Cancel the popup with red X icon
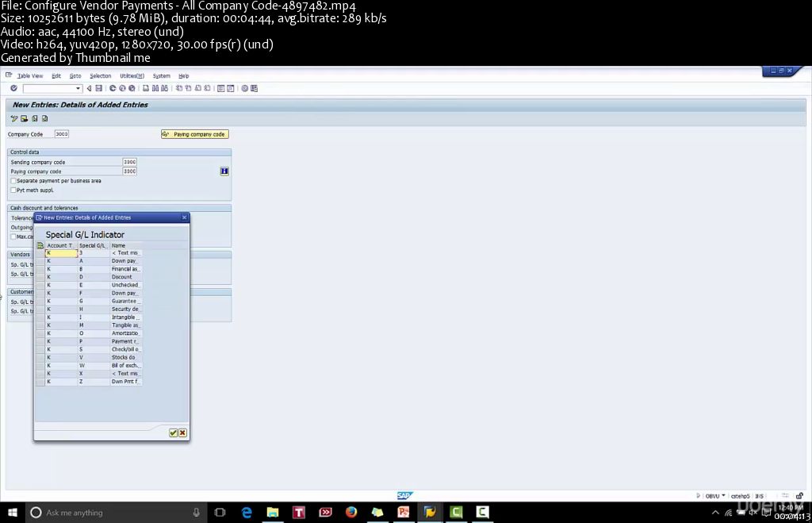This screenshot has height=523, width=812. 183,433
